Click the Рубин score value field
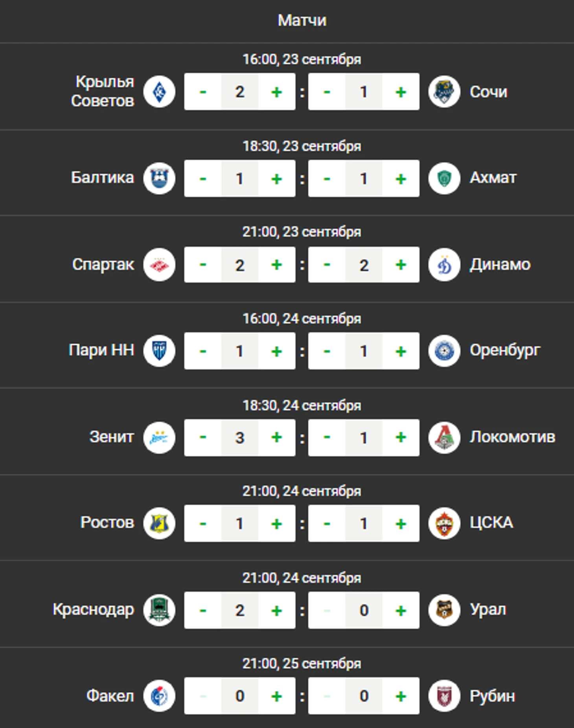The image size is (574, 728). pyautogui.click(x=364, y=696)
